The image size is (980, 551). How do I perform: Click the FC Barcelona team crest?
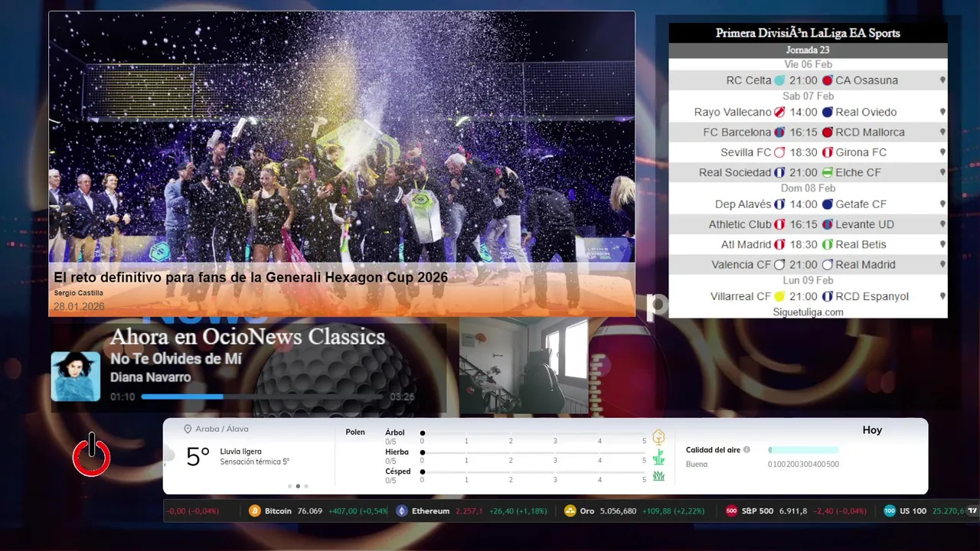tap(779, 132)
